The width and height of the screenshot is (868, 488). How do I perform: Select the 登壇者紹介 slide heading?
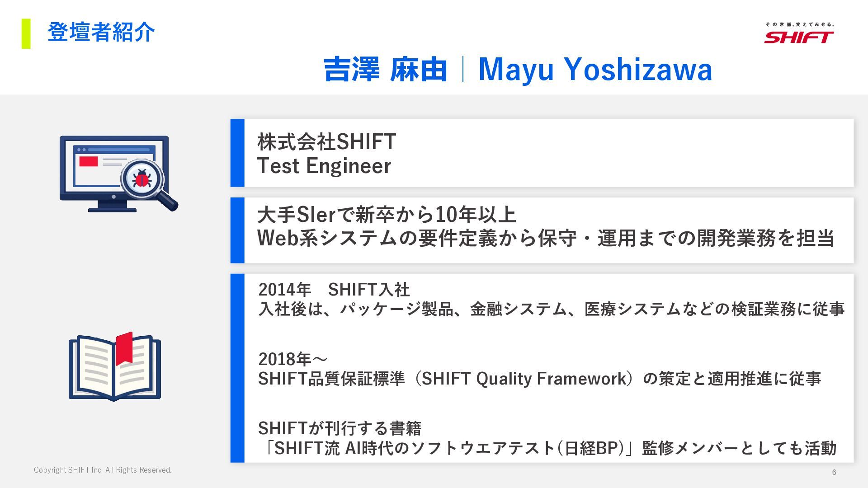[101, 33]
